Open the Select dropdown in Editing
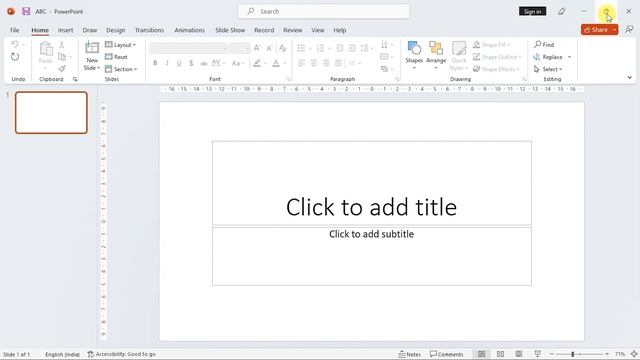640x360 pixels. 548,69
